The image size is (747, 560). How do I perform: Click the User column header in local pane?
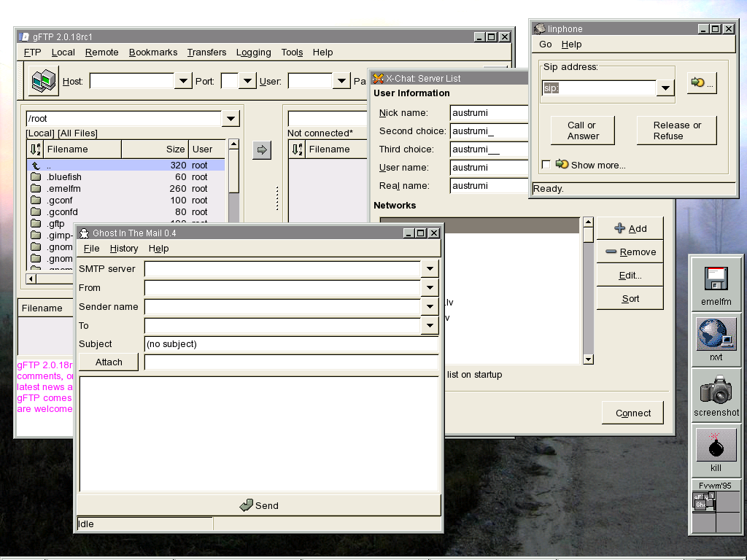pyautogui.click(x=206, y=149)
